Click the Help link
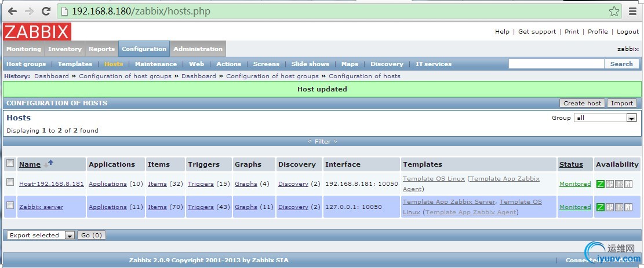Screen dimensions: 644x268 pos(502,32)
